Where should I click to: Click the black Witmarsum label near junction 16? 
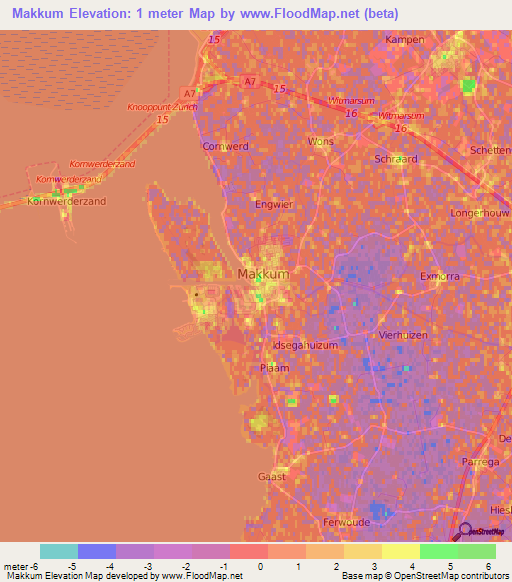point(351,101)
